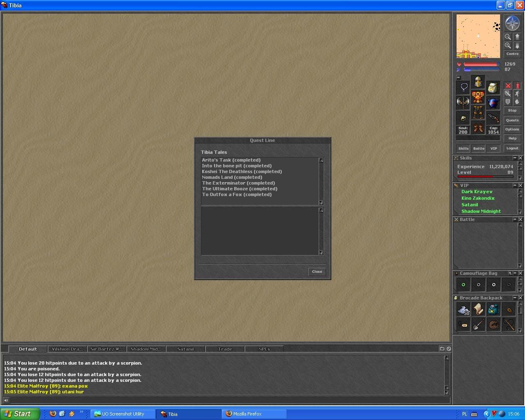Click the shovel in Brocade Backpack
Viewport: 525px width, 420px height.
pos(479,325)
